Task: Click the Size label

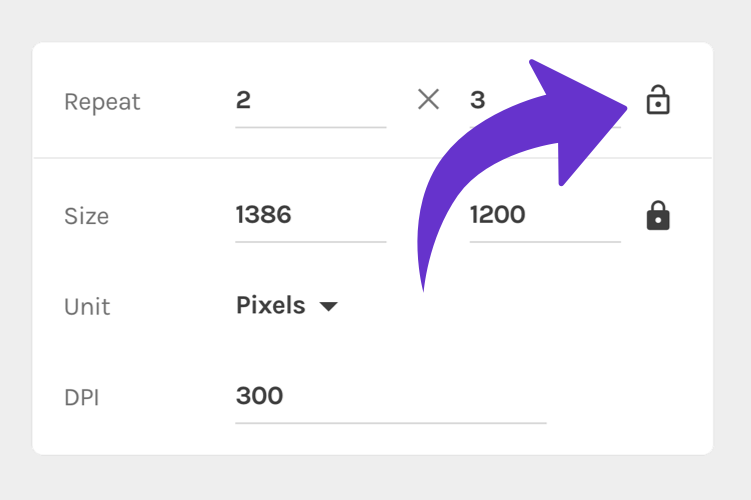Action: click(86, 216)
